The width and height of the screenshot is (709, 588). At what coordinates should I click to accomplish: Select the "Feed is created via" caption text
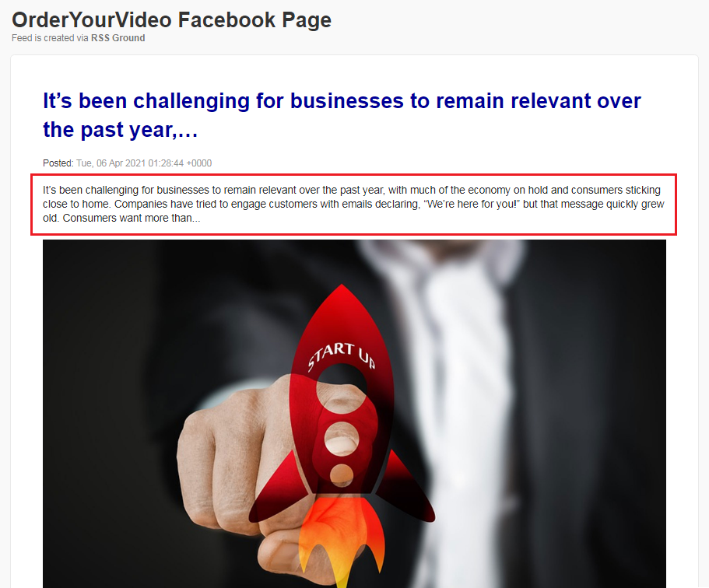click(x=50, y=38)
